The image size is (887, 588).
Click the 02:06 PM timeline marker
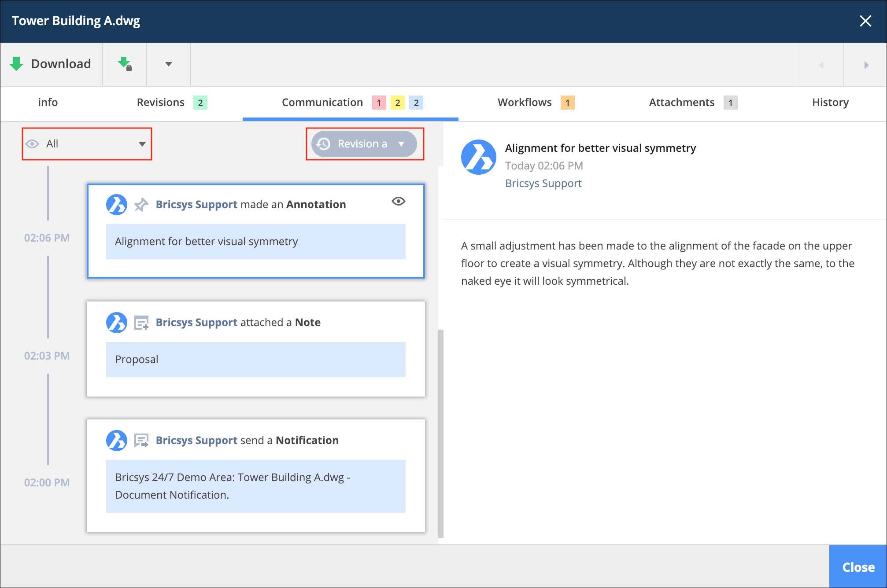pyautogui.click(x=47, y=238)
